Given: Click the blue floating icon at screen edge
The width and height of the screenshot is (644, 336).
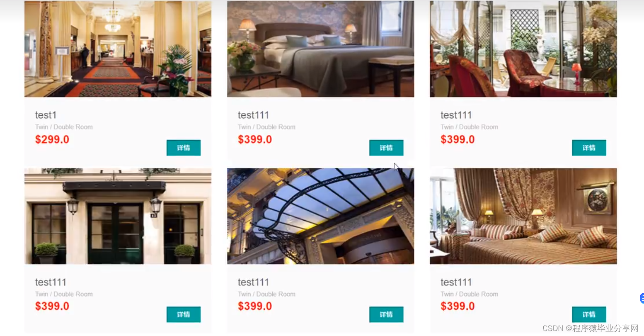Looking at the screenshot, I should pos(642,298).
